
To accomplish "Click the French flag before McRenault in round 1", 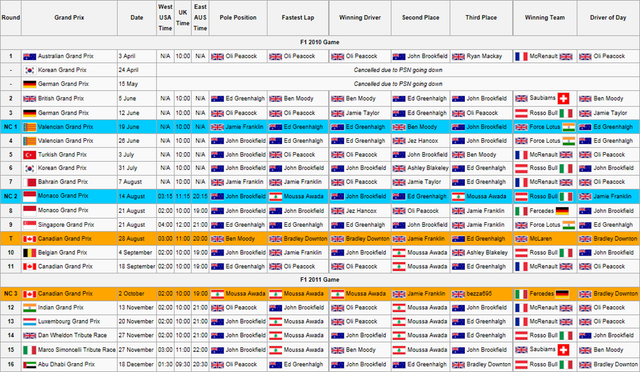I will point(521,57).
